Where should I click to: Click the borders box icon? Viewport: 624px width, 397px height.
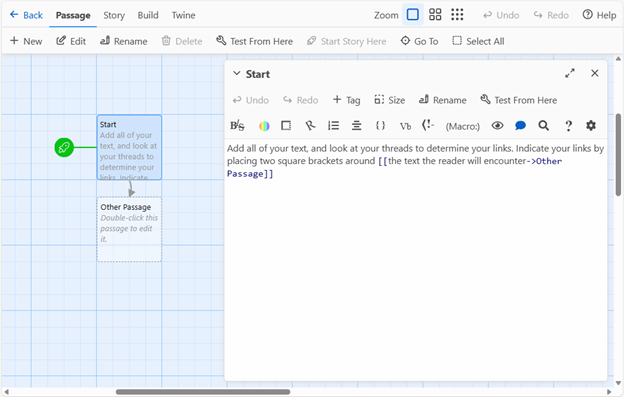(286, 126)
